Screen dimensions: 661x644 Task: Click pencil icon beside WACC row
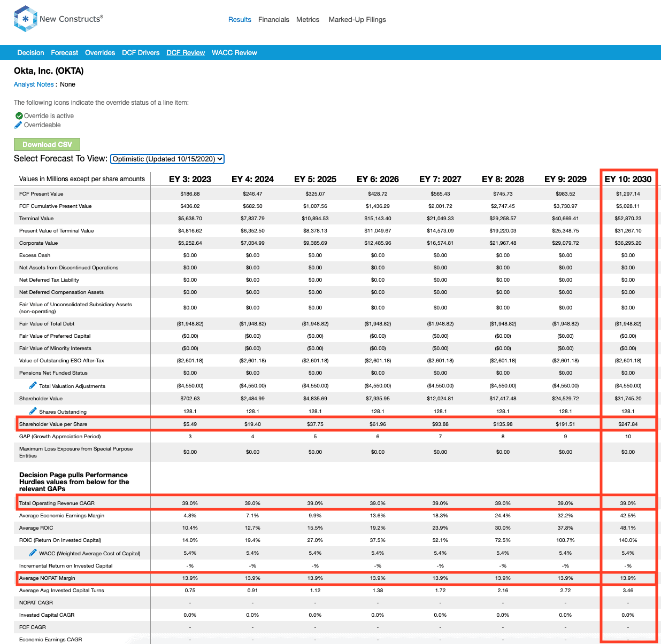click(x=33, y=553)
